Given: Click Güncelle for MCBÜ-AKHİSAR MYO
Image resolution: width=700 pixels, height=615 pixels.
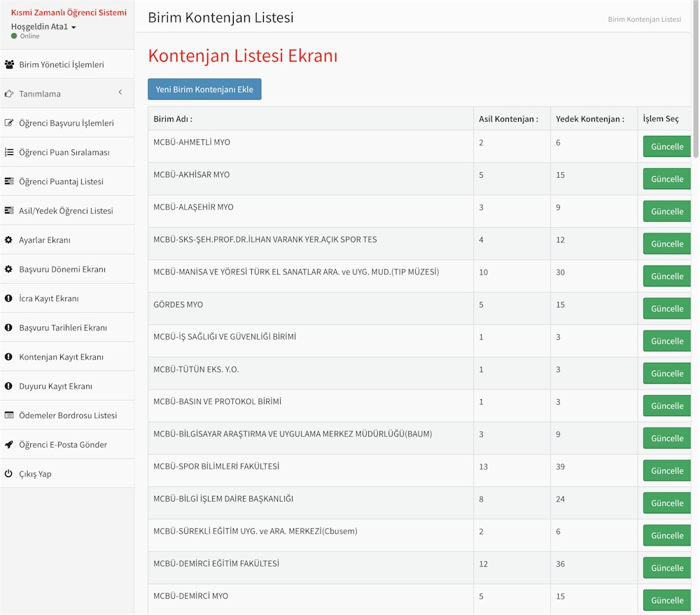Looking at the screenshot, I should (667, 179).
